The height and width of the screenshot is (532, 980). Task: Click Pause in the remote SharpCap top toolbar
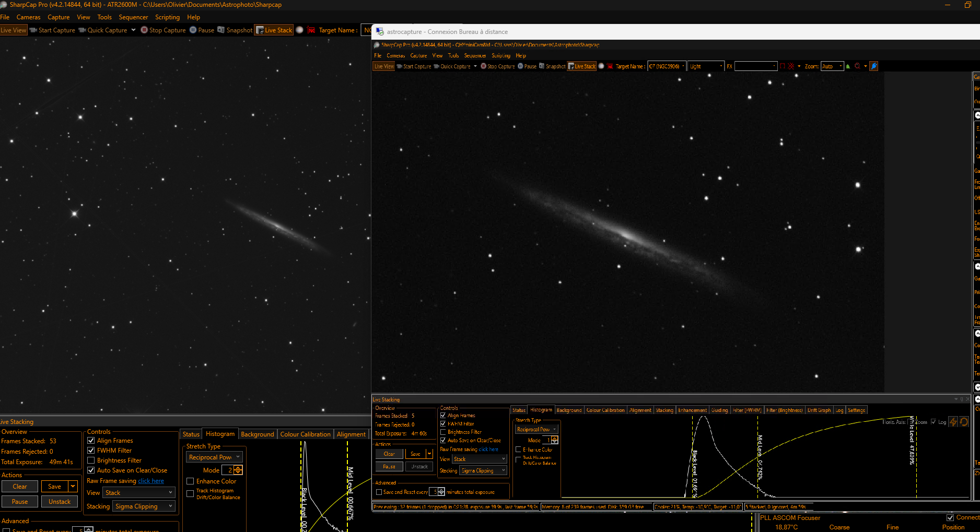pos(527,66)
